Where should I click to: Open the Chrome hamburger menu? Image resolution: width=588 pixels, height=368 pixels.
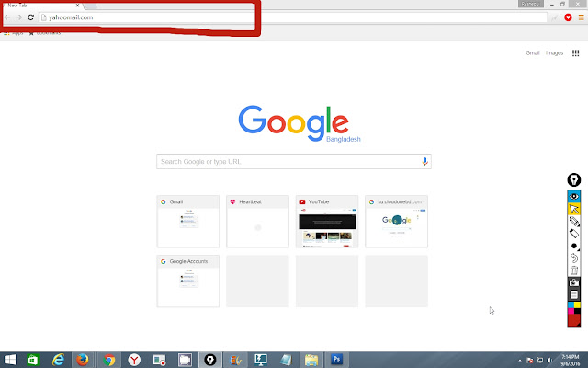tap(581, 17)
